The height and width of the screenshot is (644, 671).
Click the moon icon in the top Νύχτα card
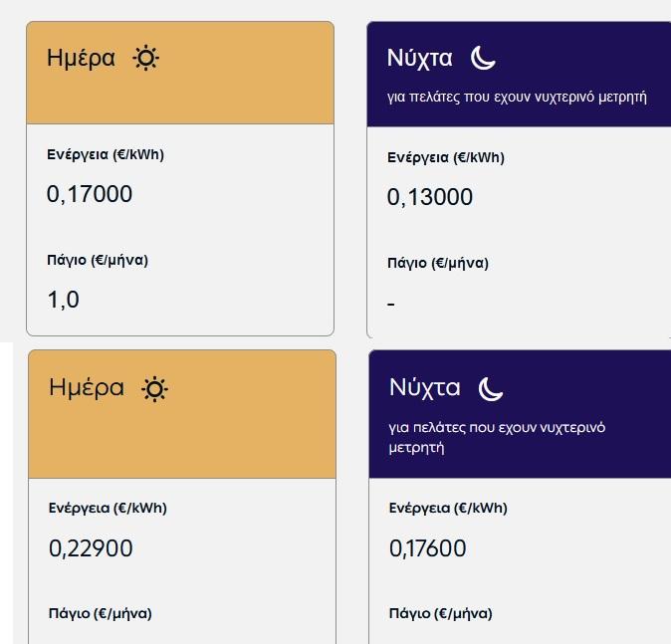(x=483, y=58)
